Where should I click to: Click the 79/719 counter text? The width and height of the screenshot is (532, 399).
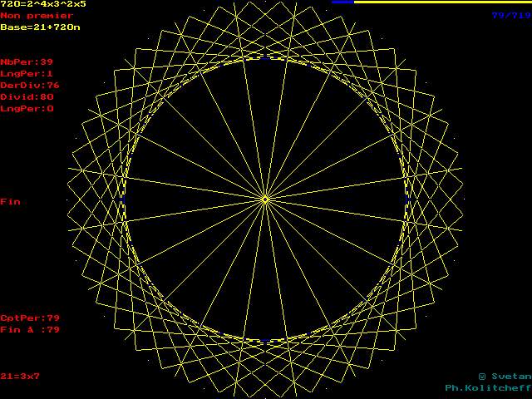click(510, 15)
